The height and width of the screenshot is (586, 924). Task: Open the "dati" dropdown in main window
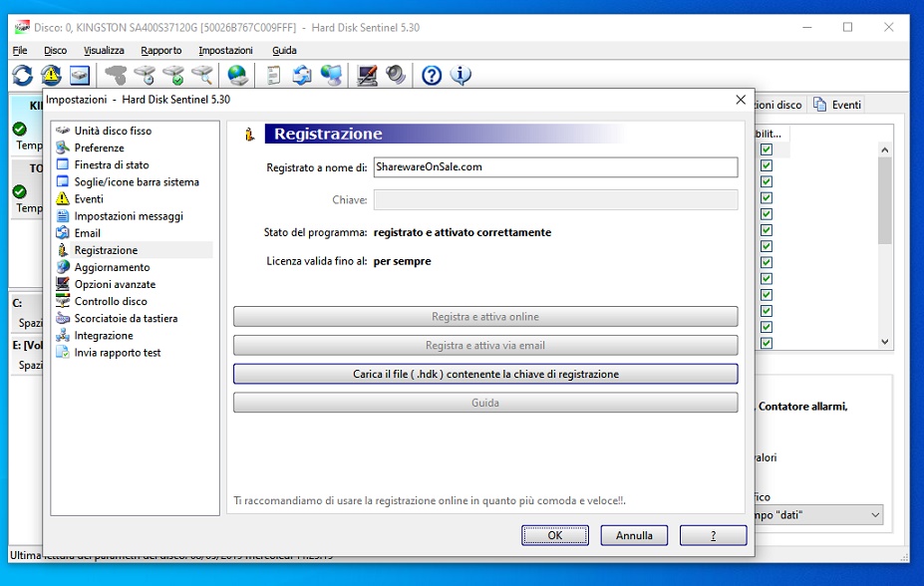[820, 515]
